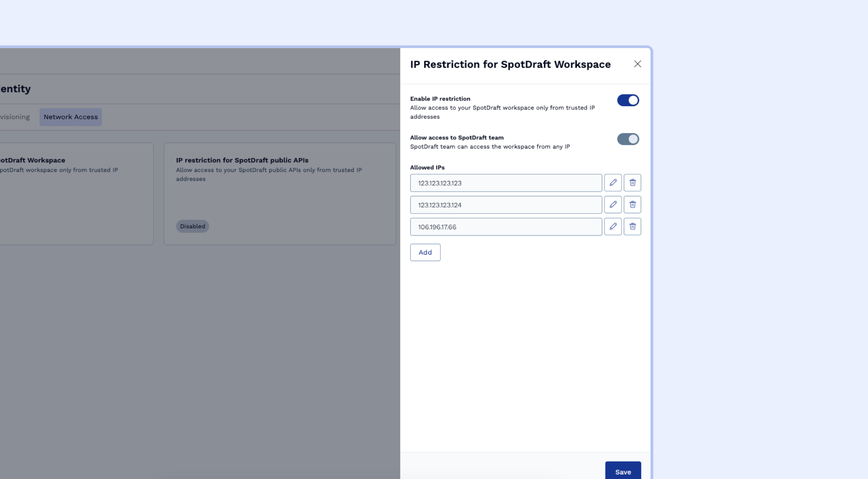The height and width of the screenshot is (479, 868).
Task: Delete the 123.123.123.123 IP entry
Action: [x=632, y=183]
